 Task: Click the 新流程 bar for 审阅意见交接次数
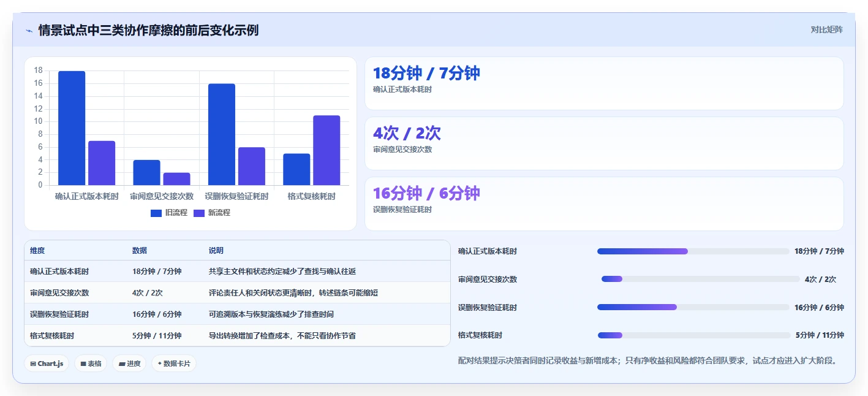click(x=176, y=179)
